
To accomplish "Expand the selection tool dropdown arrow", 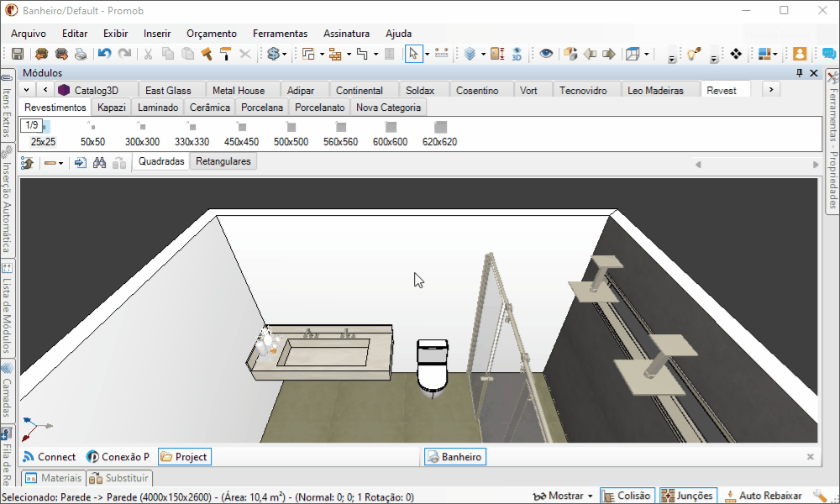I will click(x=427, y=54).
